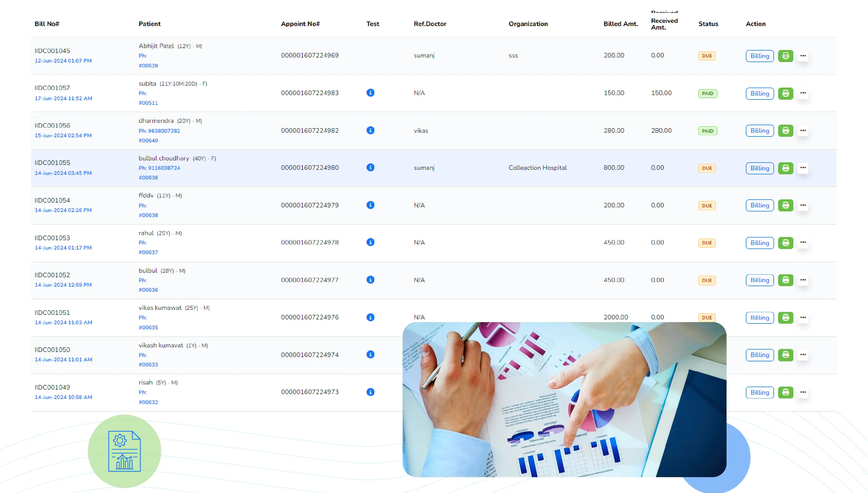Show test info for vikash kumavat
This screenshot has width=868, height=493.
point(370,355)
